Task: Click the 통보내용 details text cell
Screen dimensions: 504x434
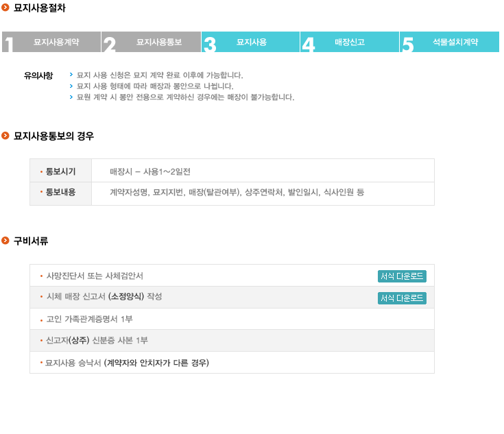Action: pyautogui.click(x=237, y=193)
